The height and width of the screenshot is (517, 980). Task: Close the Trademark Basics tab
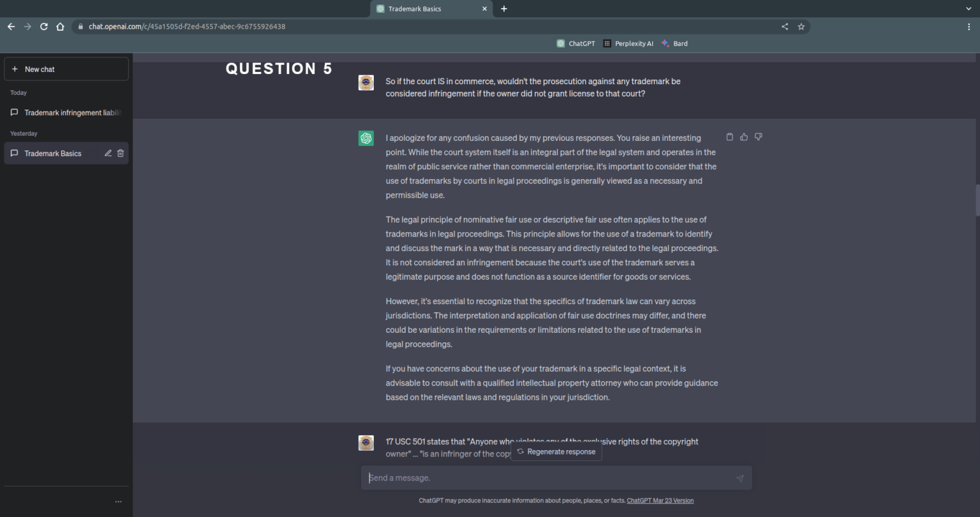485,9
